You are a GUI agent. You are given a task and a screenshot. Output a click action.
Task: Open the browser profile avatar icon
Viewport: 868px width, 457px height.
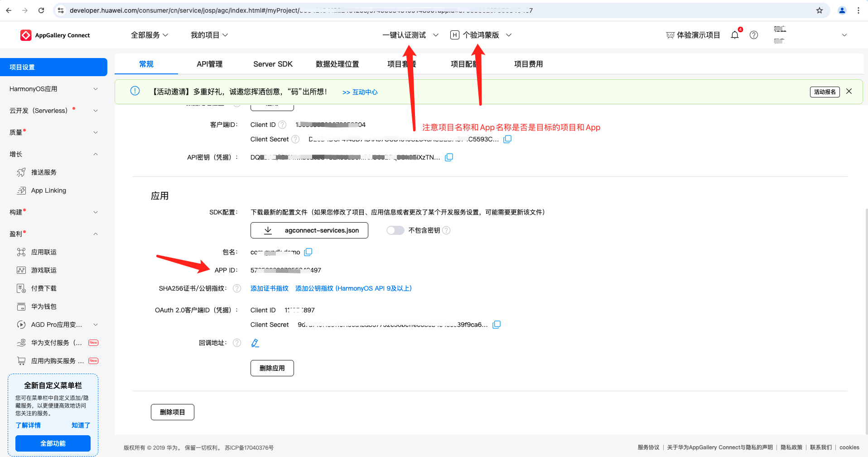coord(842,10)
